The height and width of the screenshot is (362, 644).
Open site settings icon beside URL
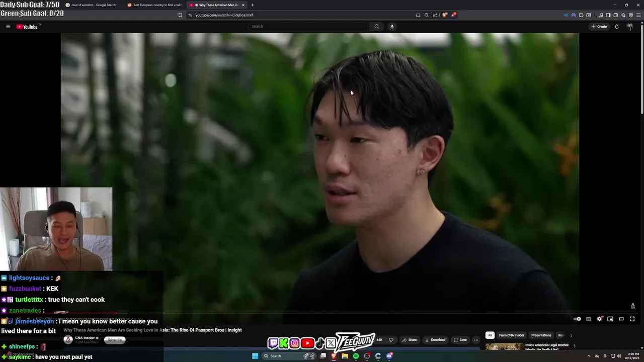click(x=190, y=15)
